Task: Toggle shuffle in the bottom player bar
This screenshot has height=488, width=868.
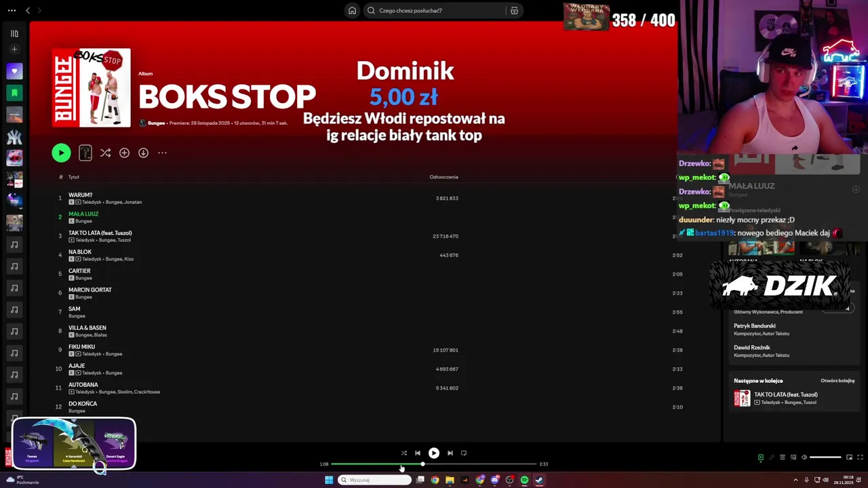Action: click(403, 453)
